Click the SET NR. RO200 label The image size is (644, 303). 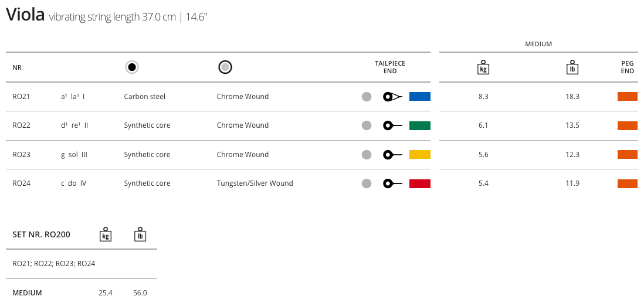(41, 234)
